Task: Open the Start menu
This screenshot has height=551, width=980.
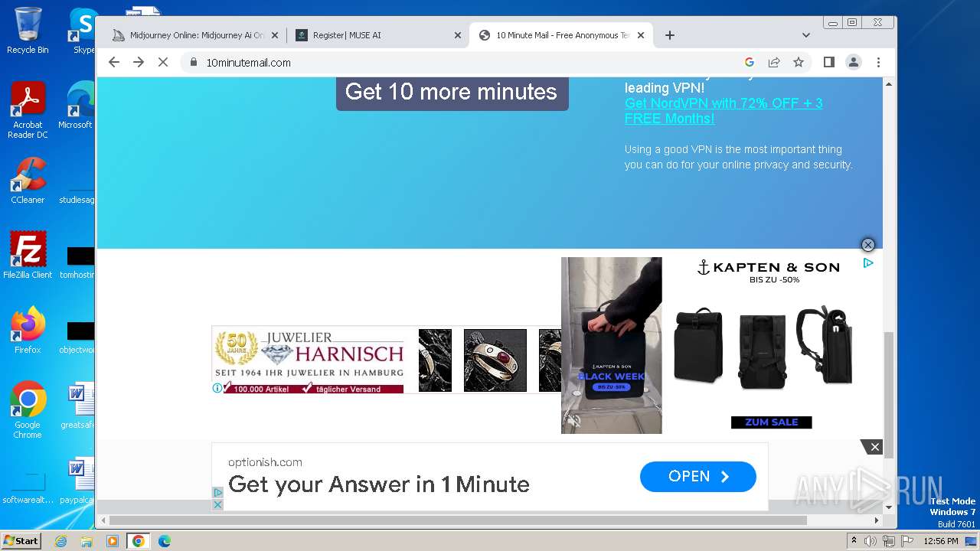Action: (x=21, y=541)
